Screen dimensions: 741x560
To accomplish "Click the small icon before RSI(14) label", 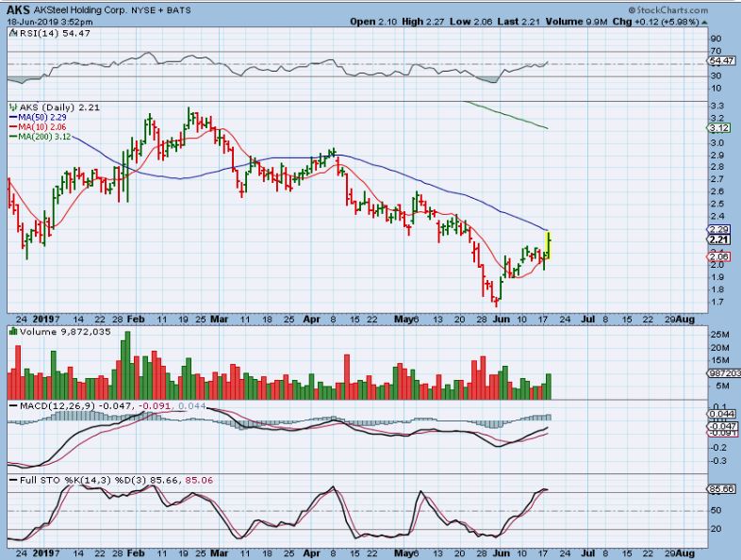I will [x=14, y=33].
